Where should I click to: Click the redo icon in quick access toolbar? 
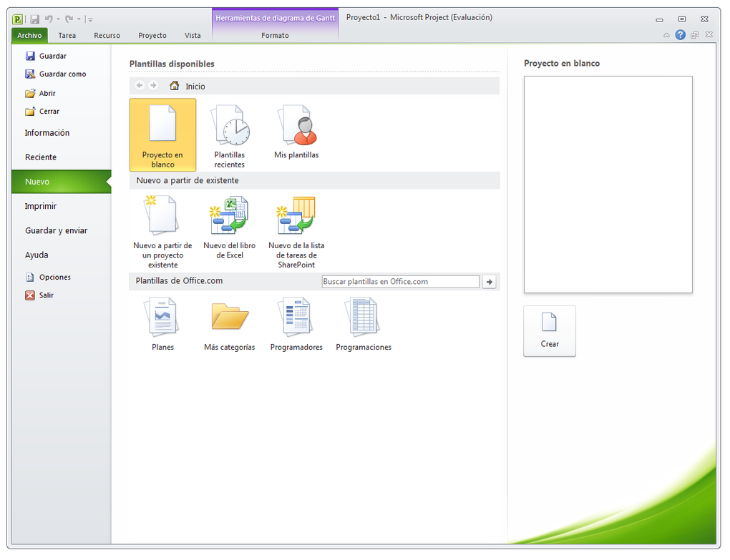tap(69, 19)
